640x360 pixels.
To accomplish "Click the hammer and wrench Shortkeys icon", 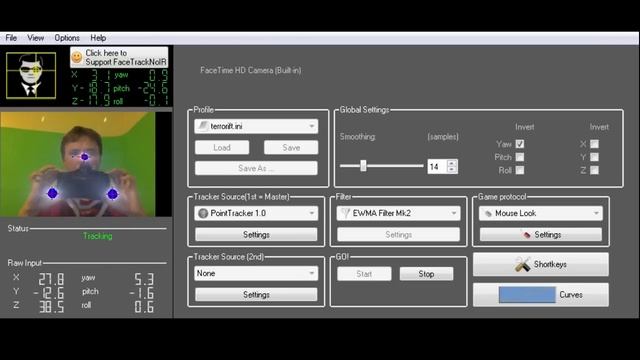I will [522, 264].
